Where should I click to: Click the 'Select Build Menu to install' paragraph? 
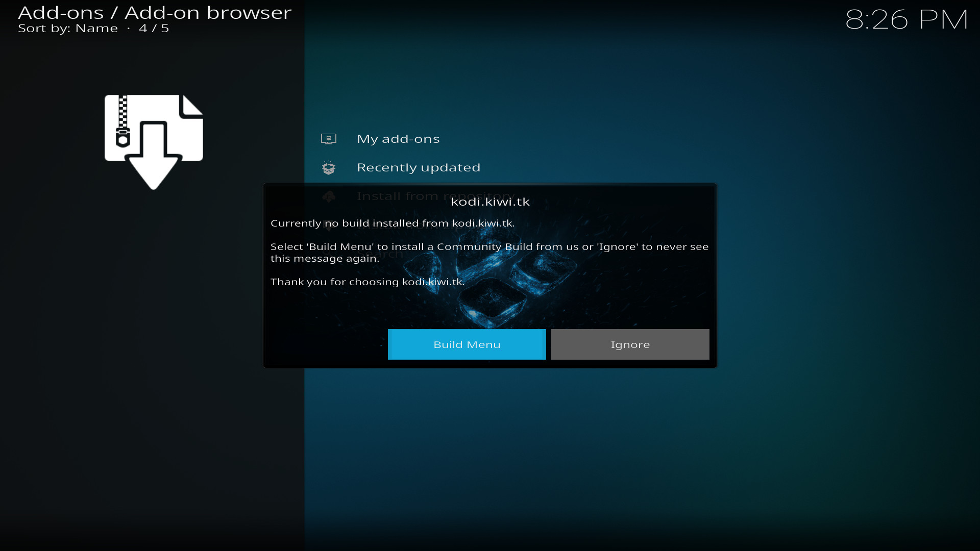[x=489, y=253]
